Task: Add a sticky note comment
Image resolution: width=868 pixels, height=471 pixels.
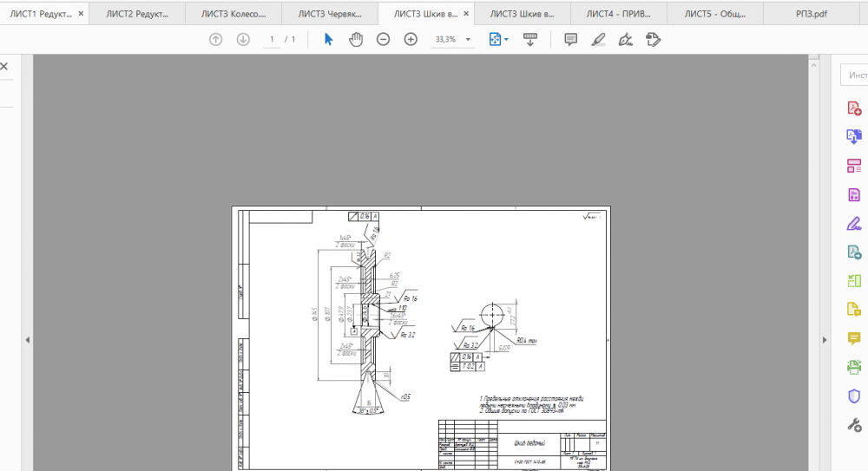Action: 570,40
